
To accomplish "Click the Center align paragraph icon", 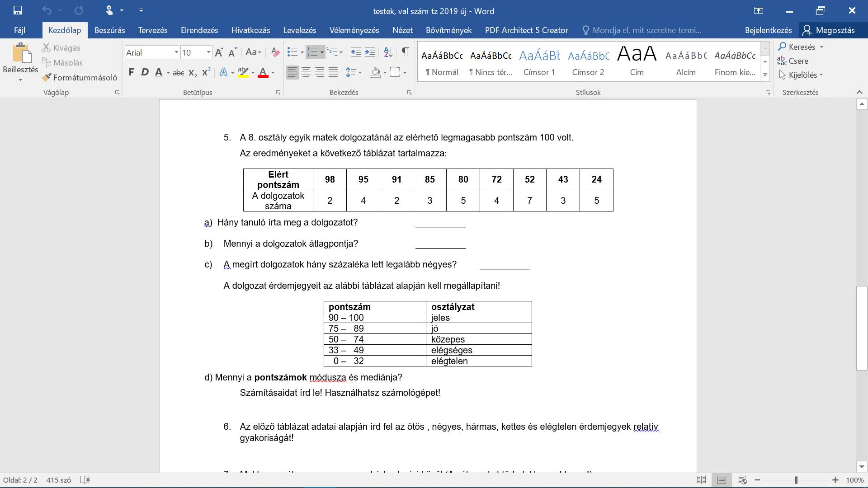I will [x=306, y=72].
